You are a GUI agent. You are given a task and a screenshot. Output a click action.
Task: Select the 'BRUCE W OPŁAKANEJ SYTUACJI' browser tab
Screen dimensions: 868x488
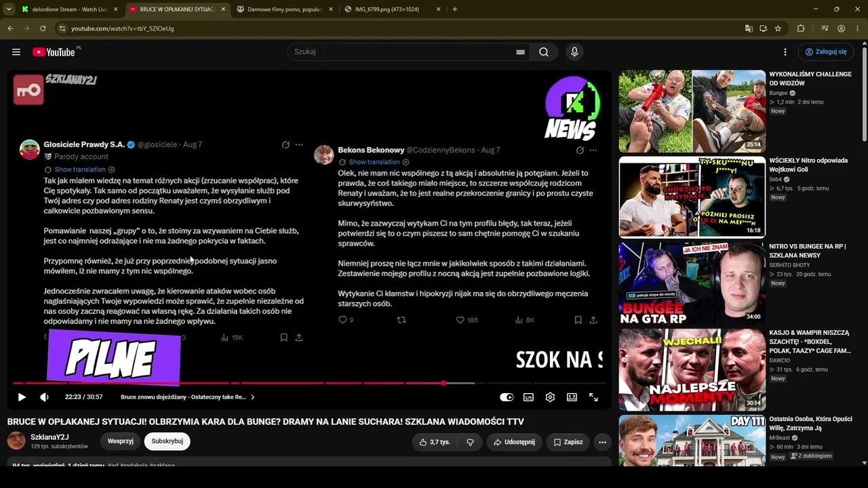[x=176, y=9]
